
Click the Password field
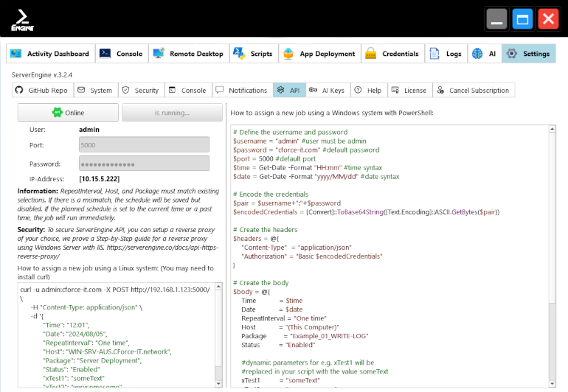pyautogui.click(x=144, y=164)
